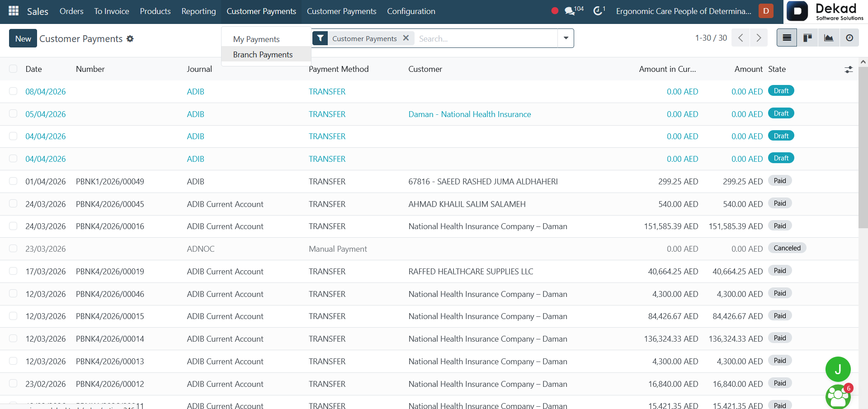The image size is (868, 409).
Task: Sort by the Payment Method column header
Action: point(339,69)
